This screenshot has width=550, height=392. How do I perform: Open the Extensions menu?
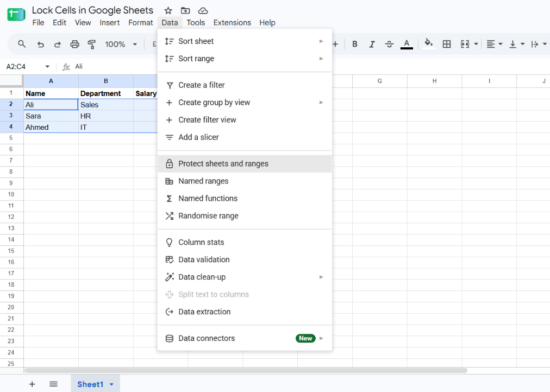point(232,23)
